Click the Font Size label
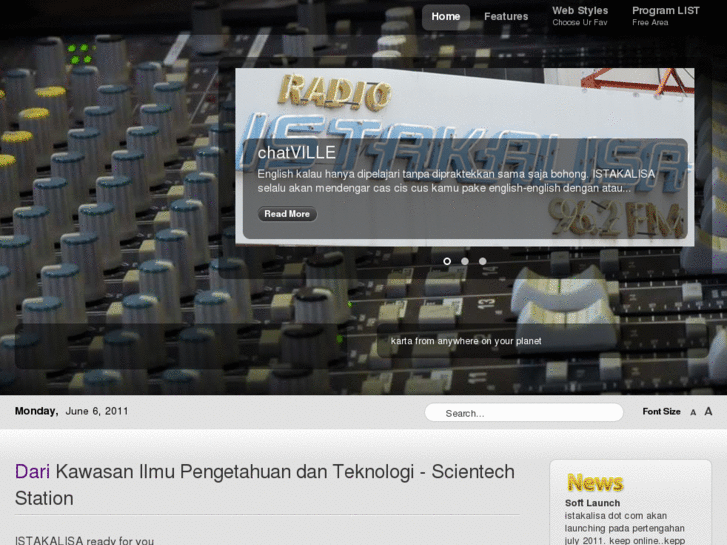The height and width of the screenshot is (545, 727). 661,411
